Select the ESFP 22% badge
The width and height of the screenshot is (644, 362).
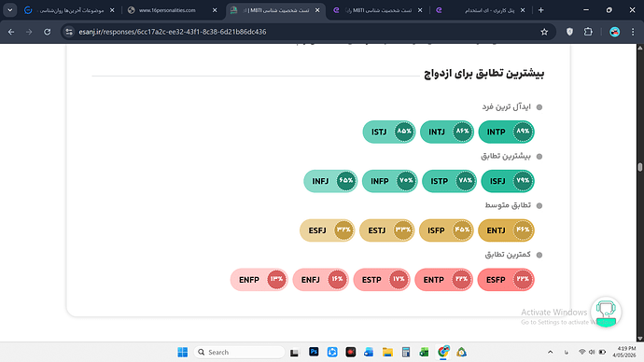(506, 280)
